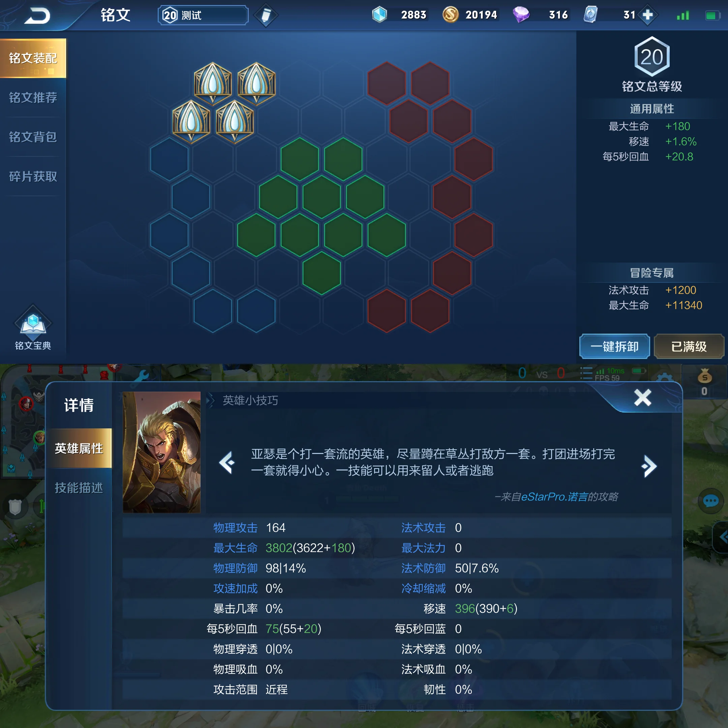The image size is (728, 728).
Task: Click Arthur's hero portrait thumbnail
Action: [x=162, y=452]
